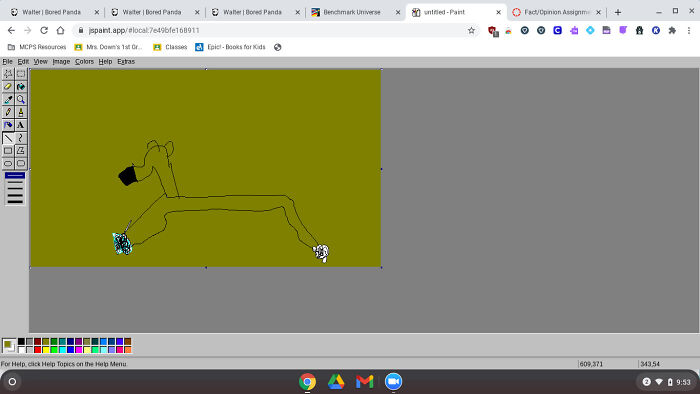Activate the Magnifier tool
This screenshot has width=700, height=394.
(x=21, y=99)
